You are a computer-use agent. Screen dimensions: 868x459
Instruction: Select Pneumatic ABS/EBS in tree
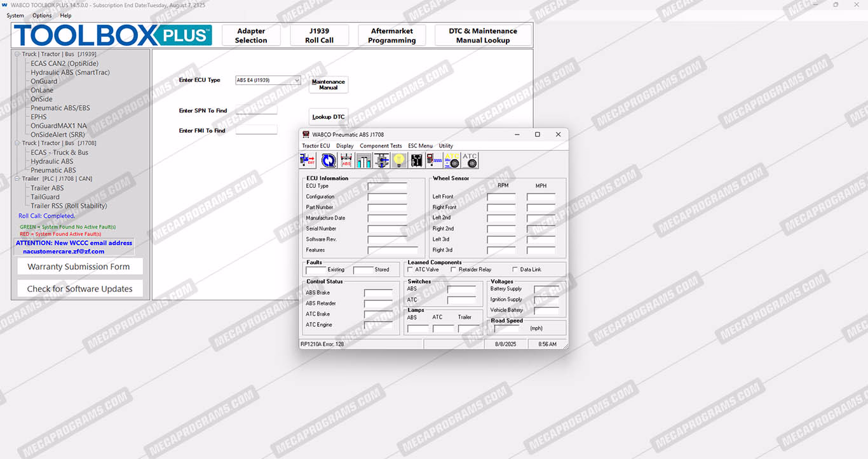[x=60, y=108]
